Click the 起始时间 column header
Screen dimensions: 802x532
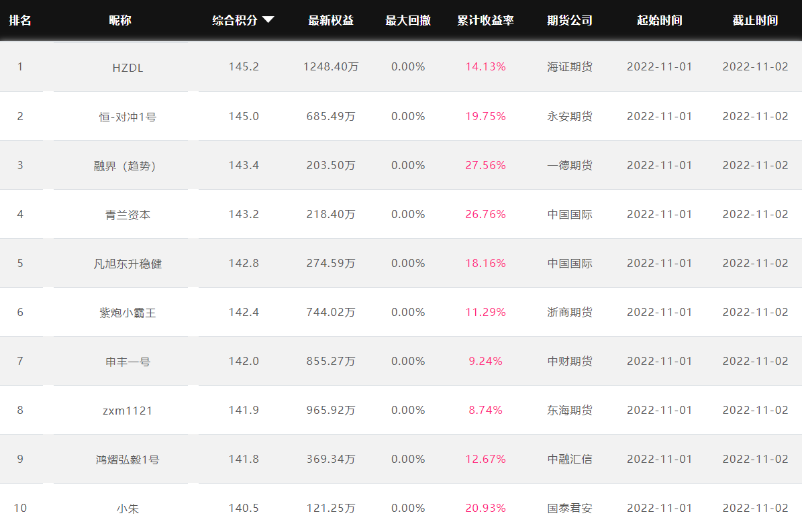coord(659,20)
